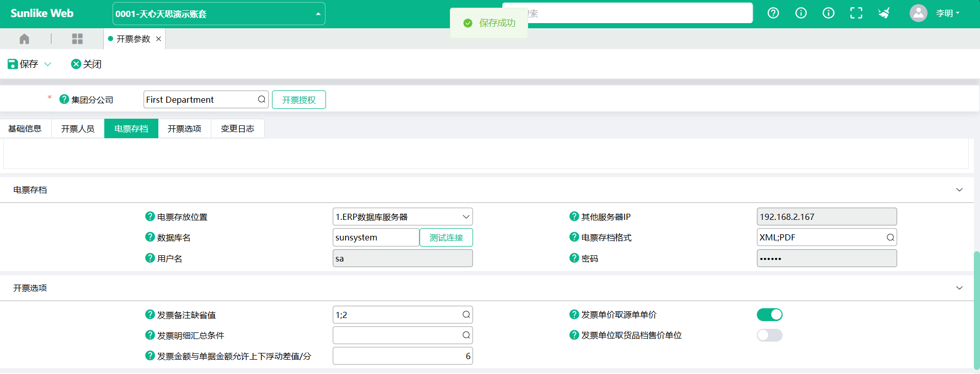Click the 关闭 close icon
This screenshot has height=374, width=980.
point(76,64)
